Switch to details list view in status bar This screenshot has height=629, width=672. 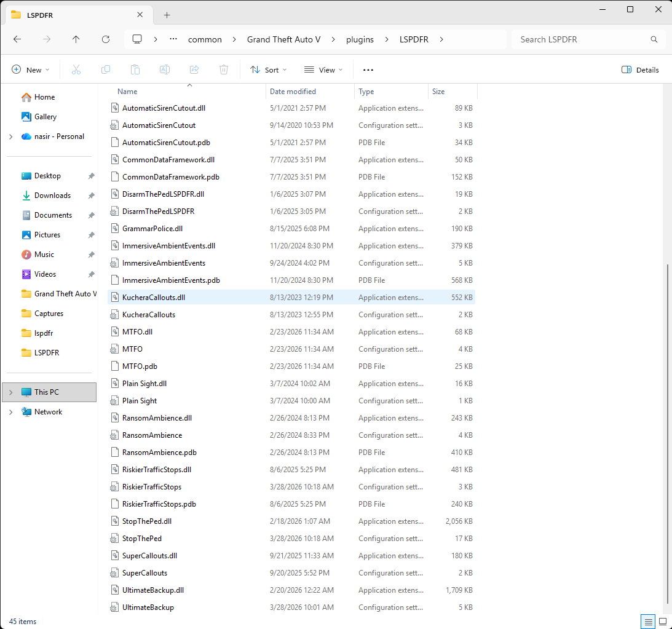(647, 622)
